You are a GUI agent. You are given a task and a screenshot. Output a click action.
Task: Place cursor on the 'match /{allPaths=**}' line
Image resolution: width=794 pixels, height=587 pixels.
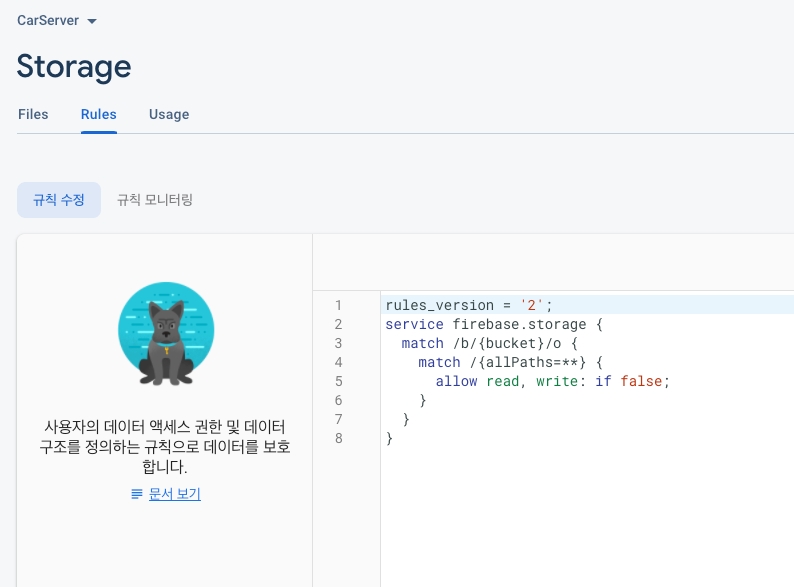pyautogui.click(x=510, y=362)
